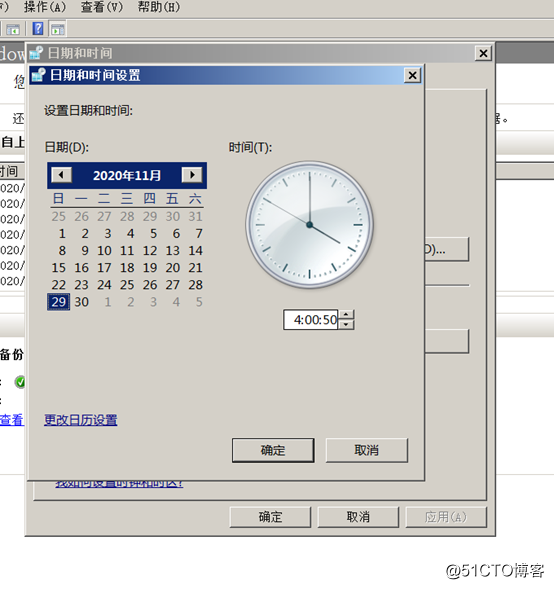Click the console pane toolbar icon beside help
554x589 pixels.
click(x=57, y=29)
